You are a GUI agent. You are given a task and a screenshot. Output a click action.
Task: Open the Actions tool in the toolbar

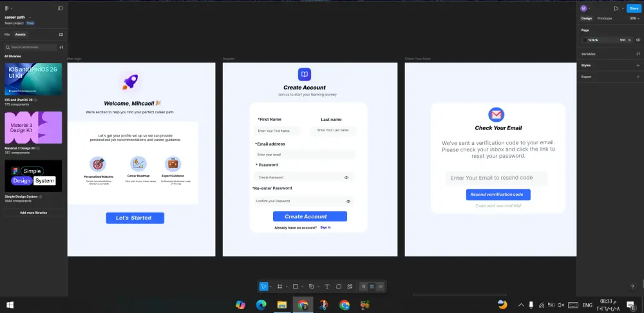(350, 287)
